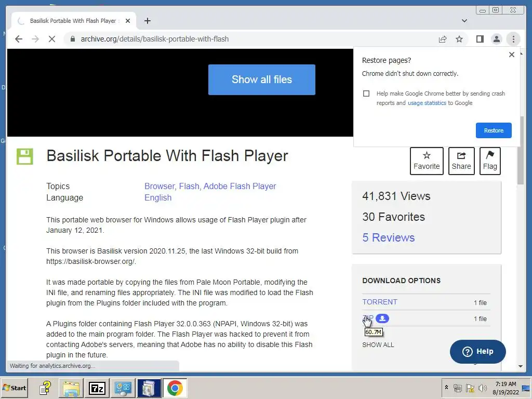532x399 pixels.
Task: Click the taskbar clock showing 7:19 AM
Action: [x=506, y=388]
